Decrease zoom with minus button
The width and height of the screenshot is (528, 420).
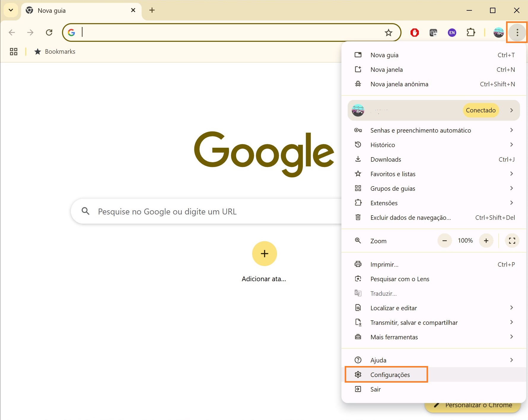click(444, 241)
